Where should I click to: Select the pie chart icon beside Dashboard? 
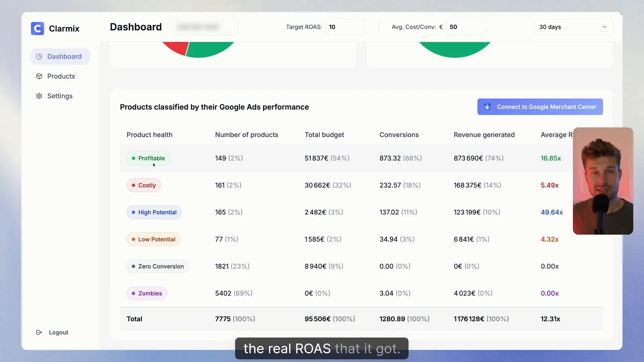coord(39,56)
